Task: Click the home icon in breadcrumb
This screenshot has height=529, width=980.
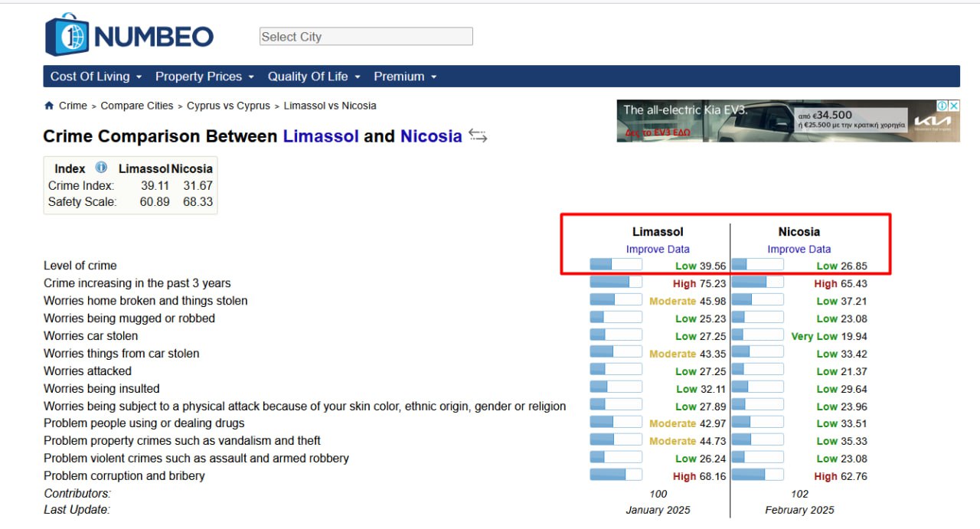Action: click(x=49, y=106)
